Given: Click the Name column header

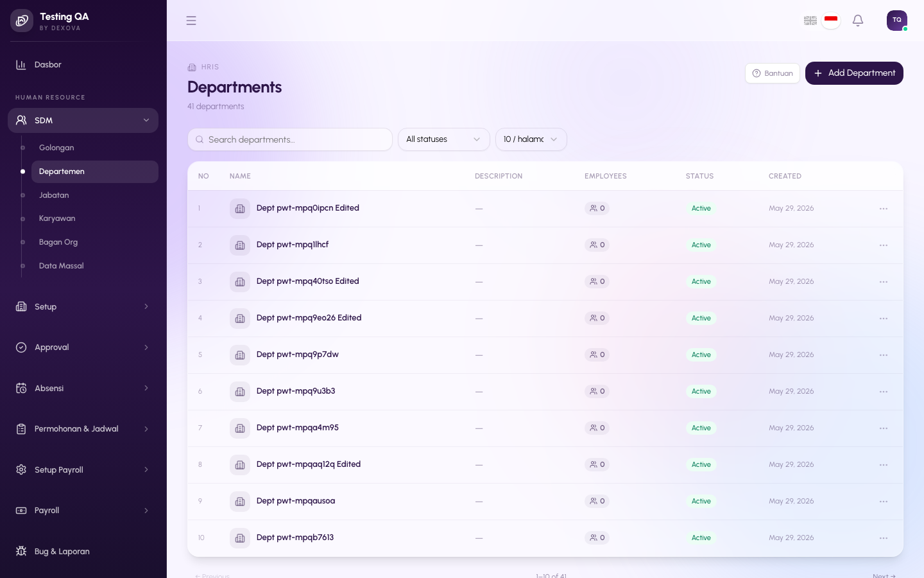Looking at the screenshot, I should [x=240, y=176].
